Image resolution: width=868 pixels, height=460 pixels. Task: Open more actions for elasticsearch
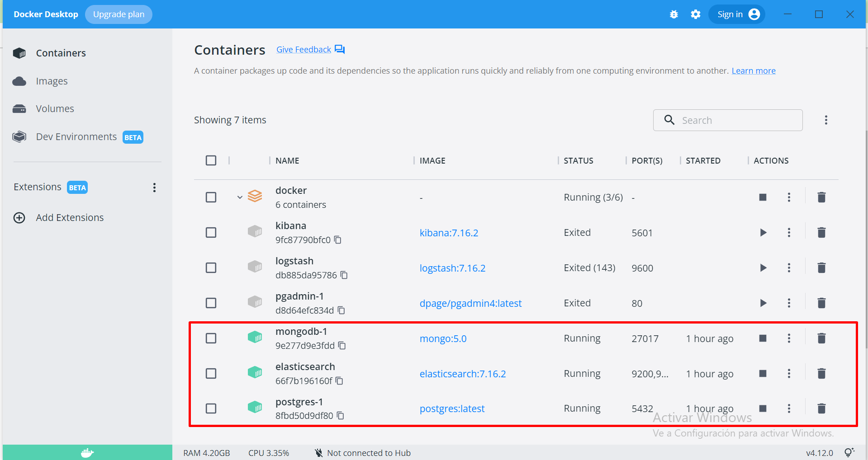click(789, 373)
